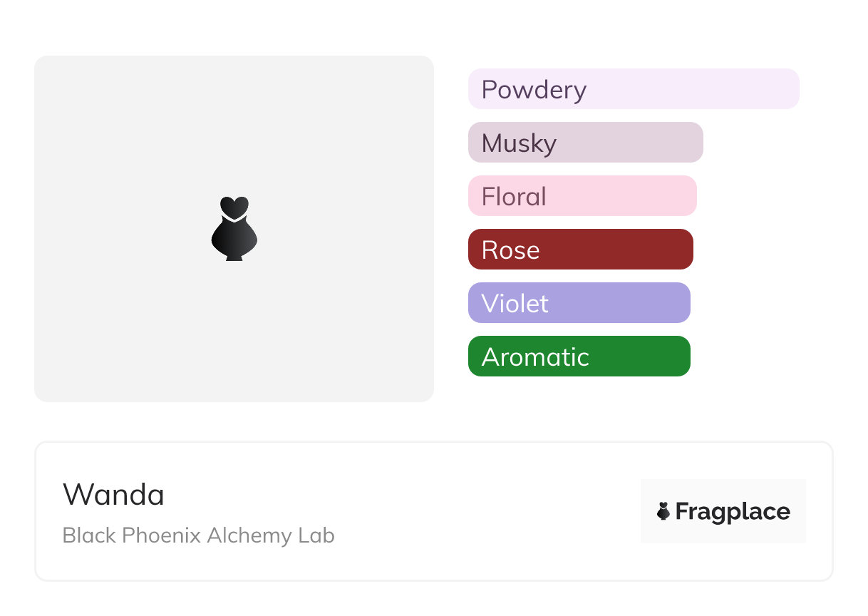Open the Black Phoenix Alchemy Lab brand link

point(198,535)
